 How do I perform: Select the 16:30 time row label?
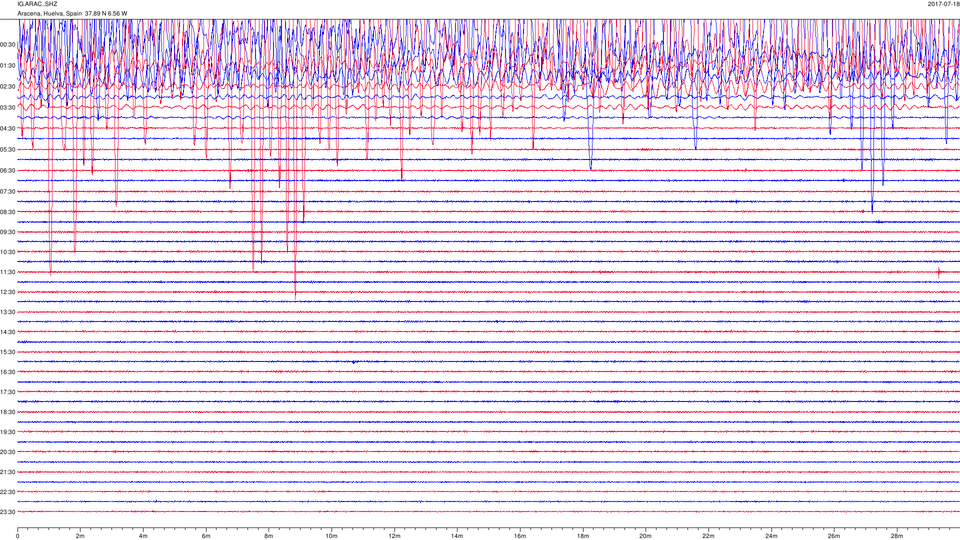tap(7, 372)
